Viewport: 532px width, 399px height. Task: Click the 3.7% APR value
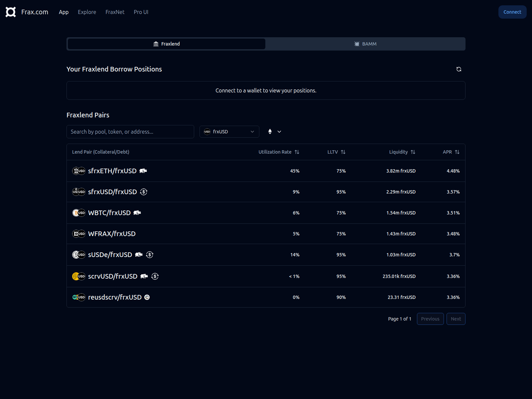pos(455,255)
